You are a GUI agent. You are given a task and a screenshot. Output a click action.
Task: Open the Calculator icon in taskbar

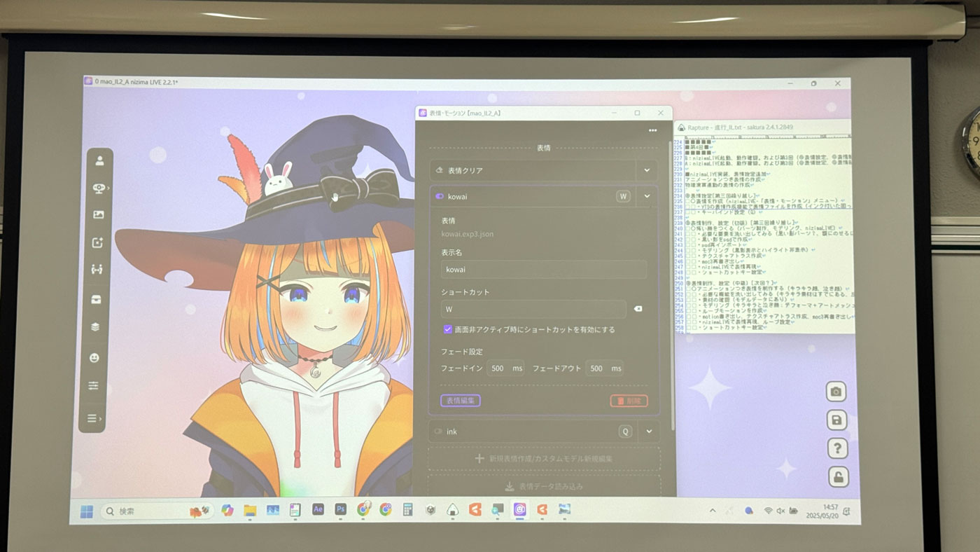(x=407, y=509)
